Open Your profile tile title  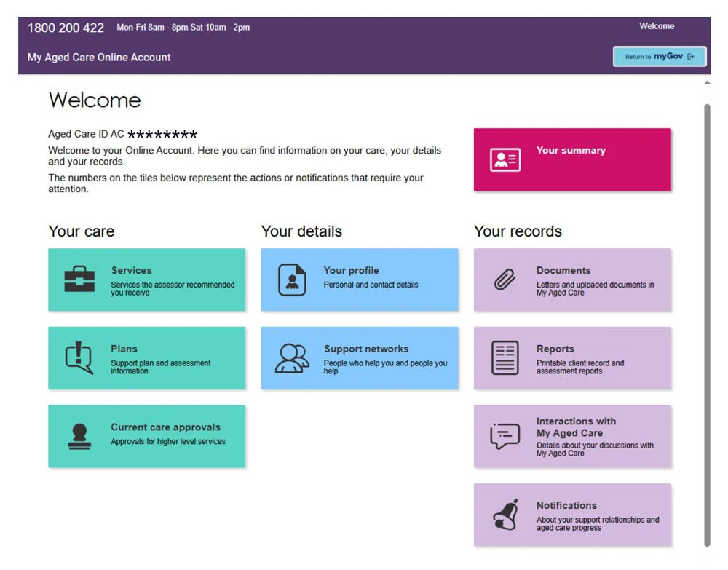click(351, 270)
